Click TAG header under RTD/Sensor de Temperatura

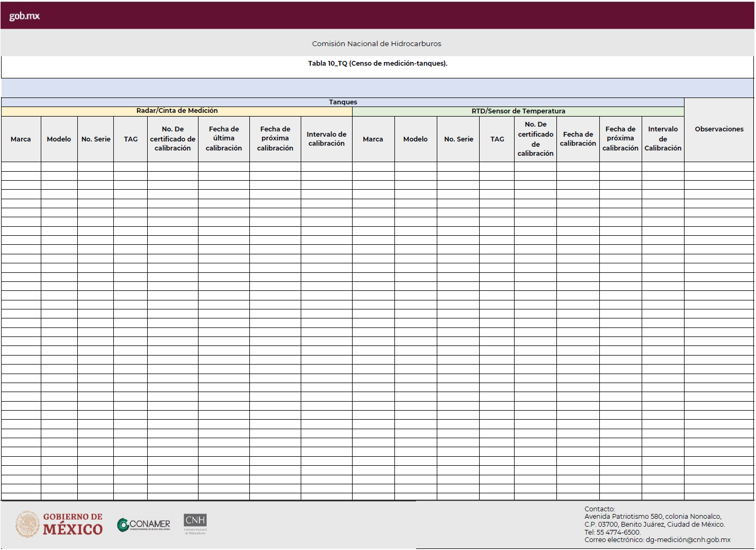pos(497,139)
